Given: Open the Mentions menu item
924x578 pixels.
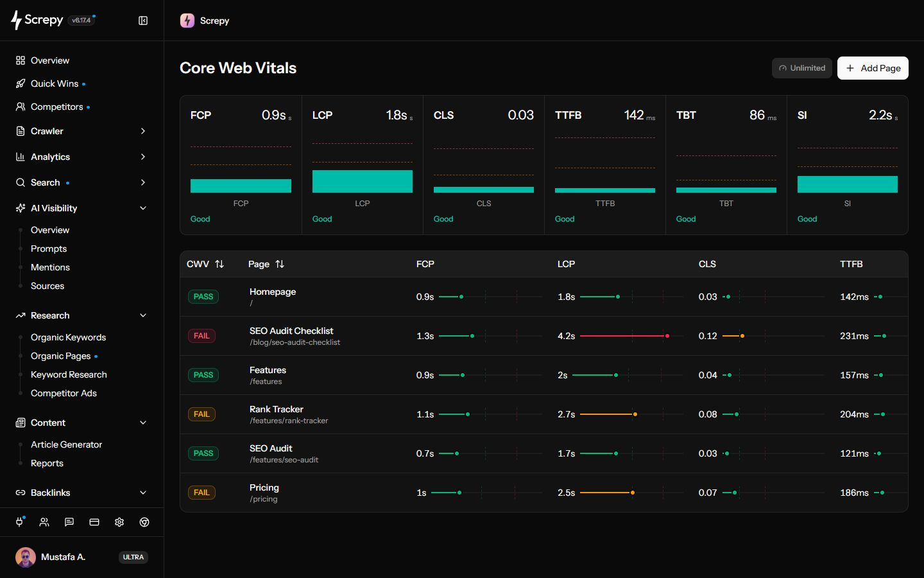Looking at the screenshot, I should coord(50,267).
